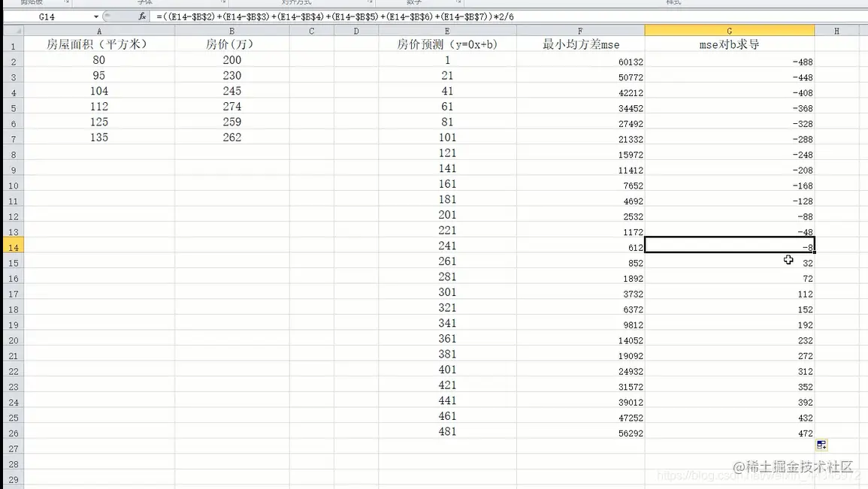Select the mse cell with value 2532
The image size is (868, 489).
580,216
